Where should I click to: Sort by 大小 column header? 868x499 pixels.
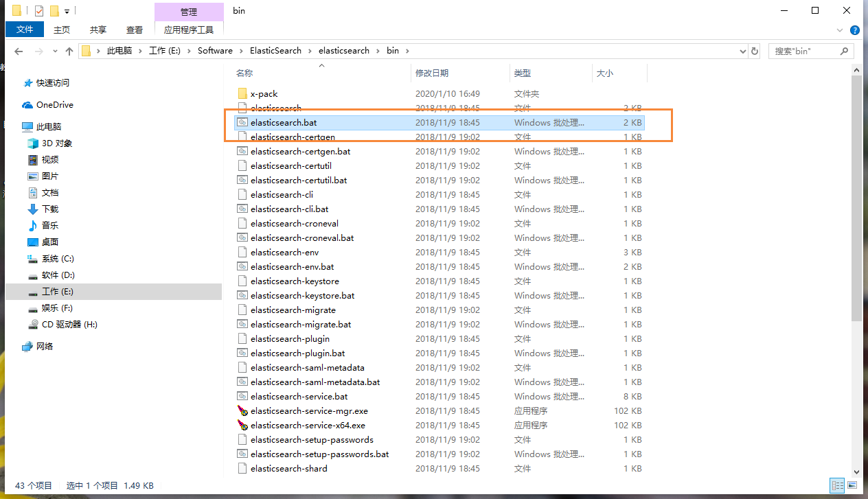(x=605, y=73)
